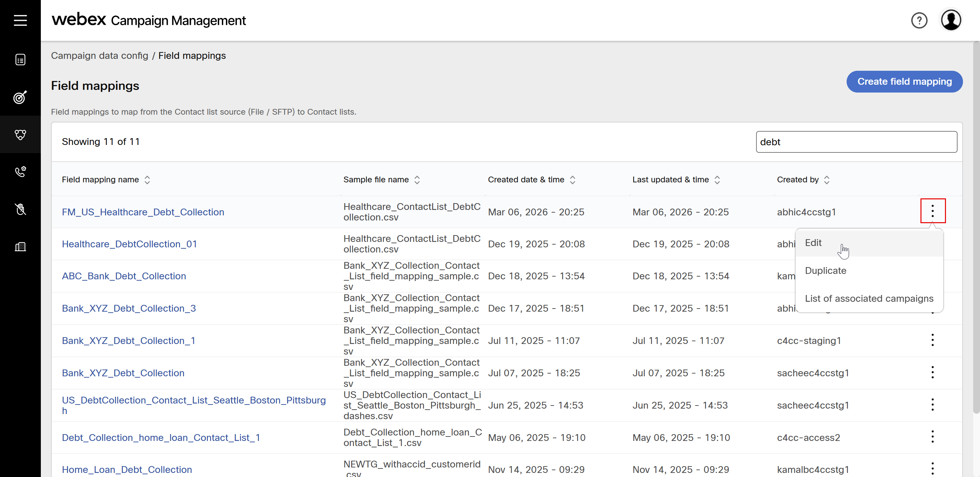Select the campaign data config sidebar icon
This screenshot has width=980, height=477.
coord(20,134)
